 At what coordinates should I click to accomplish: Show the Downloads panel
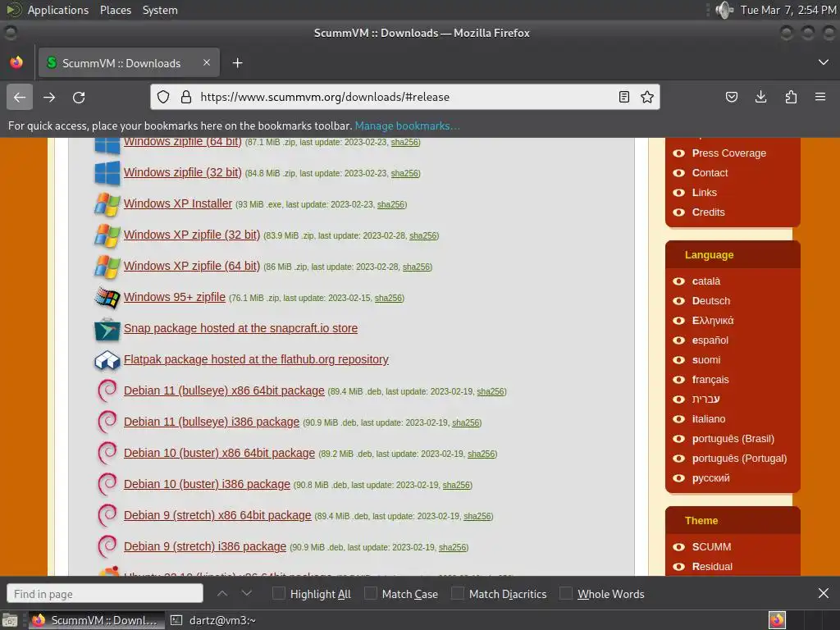coord(760,97)
